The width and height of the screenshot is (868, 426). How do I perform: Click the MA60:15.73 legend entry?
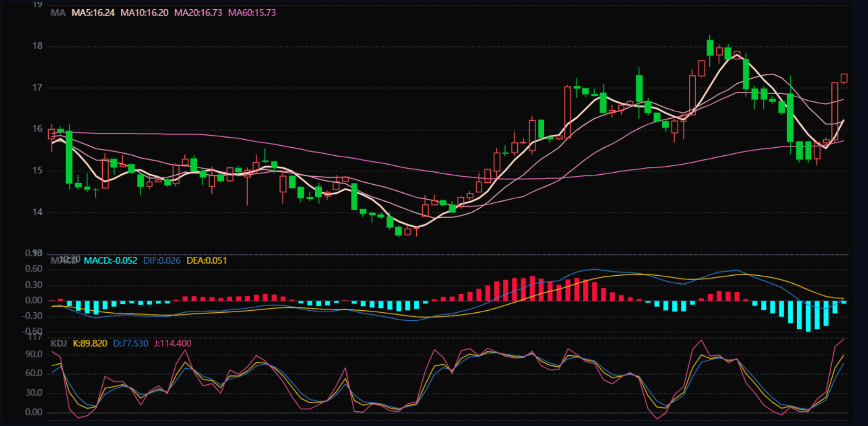coord(252,13)
